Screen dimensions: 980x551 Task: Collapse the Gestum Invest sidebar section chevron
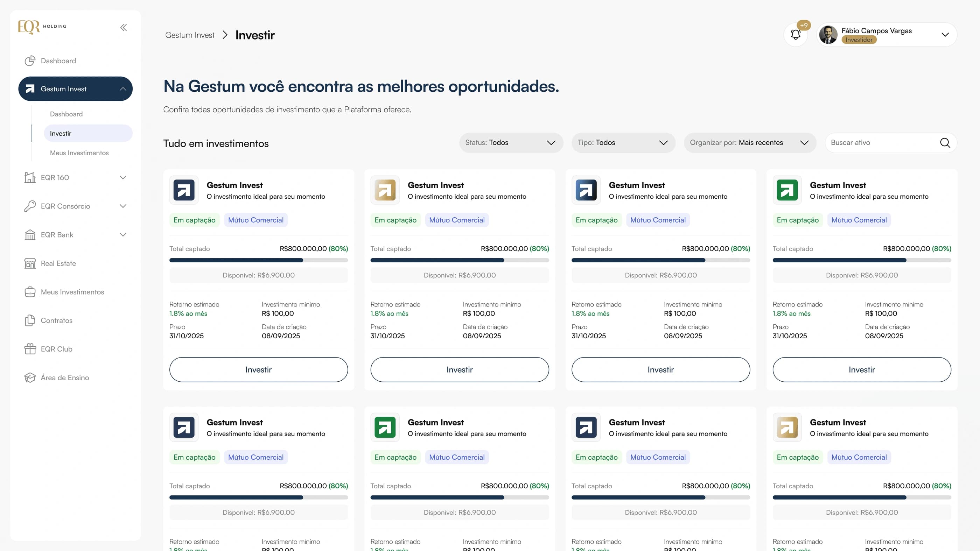point(123,89)
